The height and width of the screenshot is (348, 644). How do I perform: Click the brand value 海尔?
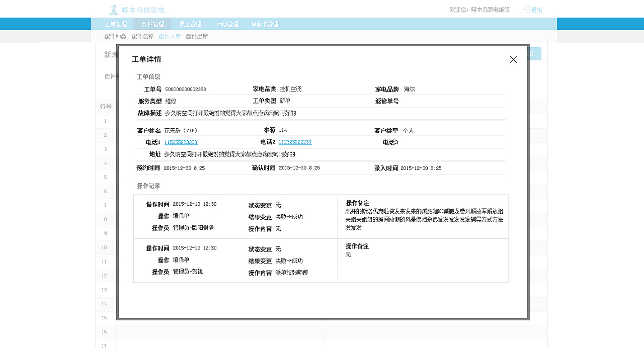tap(409, 90)
